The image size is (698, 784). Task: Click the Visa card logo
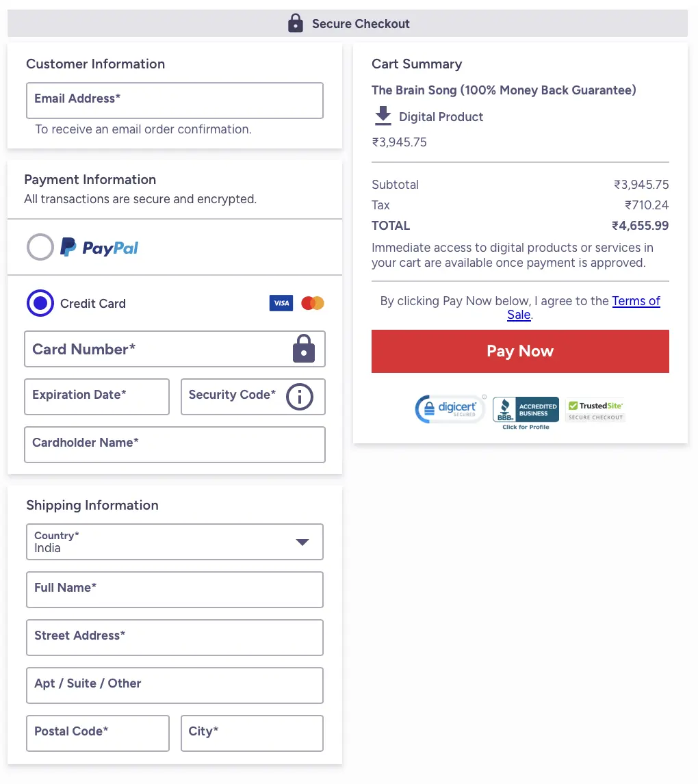[281, 303]
